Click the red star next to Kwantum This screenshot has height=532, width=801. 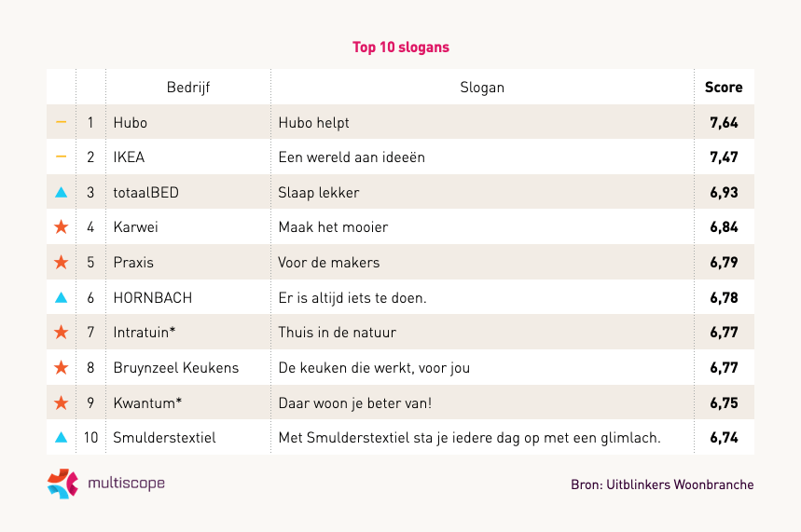62,402
